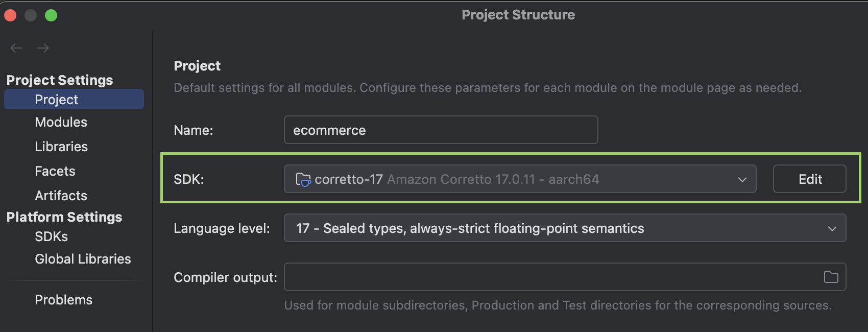The height and width of the screenshot is (332, 868).
Task: Switch to the Libraries section
Action: (x=61, y=147)
